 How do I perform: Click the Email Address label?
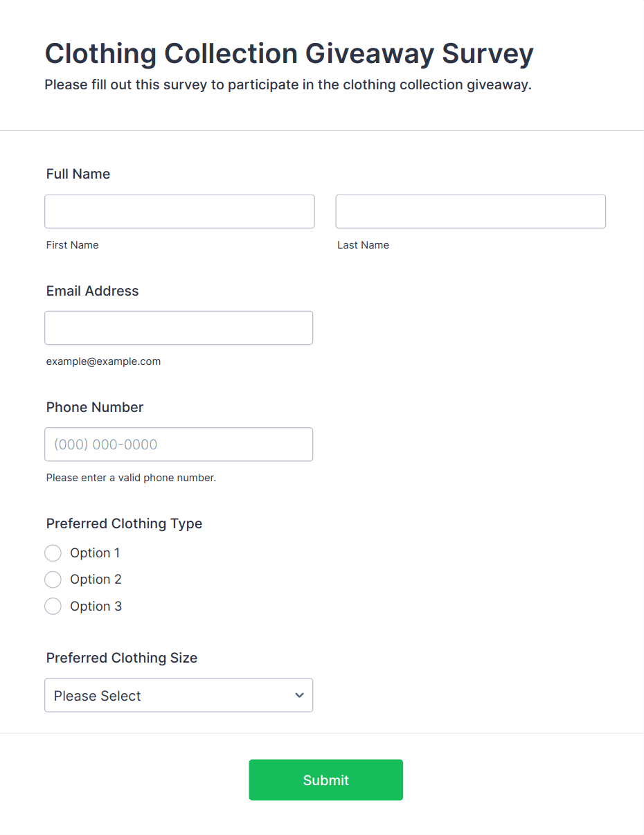point(93,291)
